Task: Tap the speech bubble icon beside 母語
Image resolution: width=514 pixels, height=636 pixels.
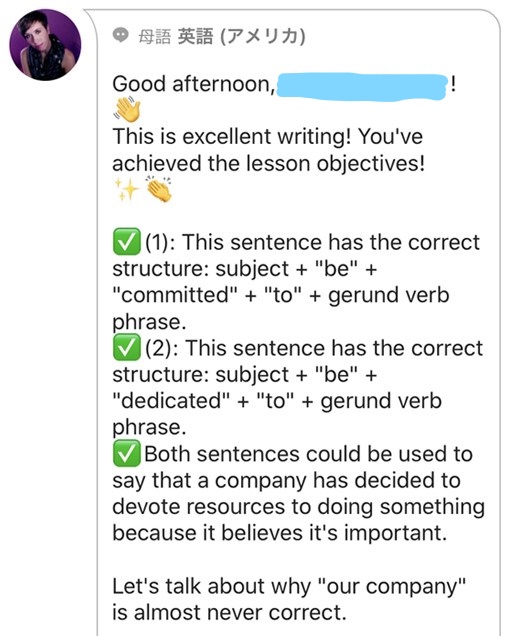Action: pyautogui.click(x=120, y=36)
